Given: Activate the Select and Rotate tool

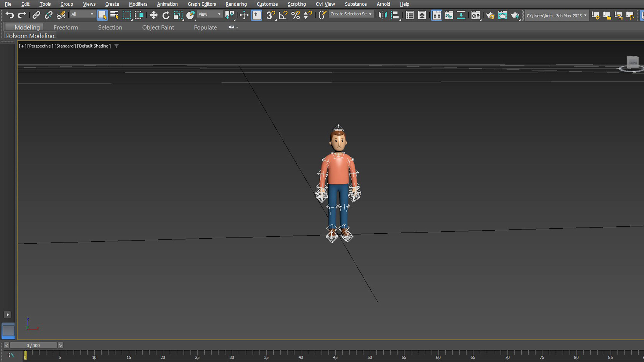Looking at the screenshot, I should [166, 15].
